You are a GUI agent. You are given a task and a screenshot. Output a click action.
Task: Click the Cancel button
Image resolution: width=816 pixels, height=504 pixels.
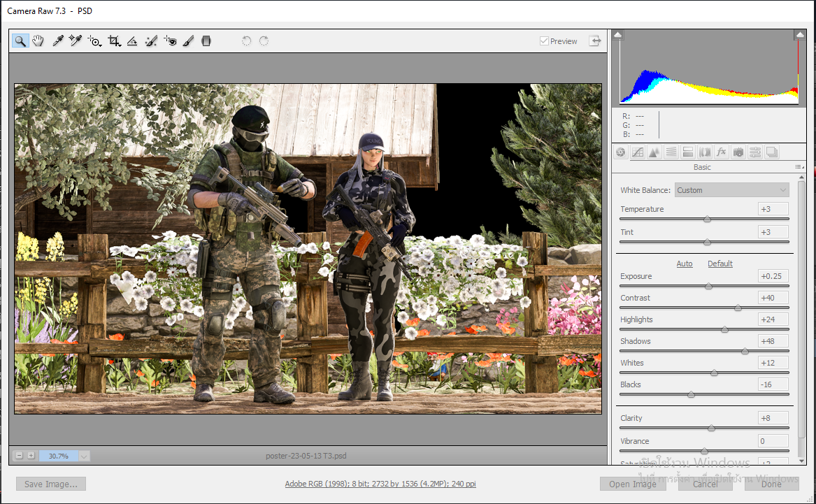click(705, 484)
